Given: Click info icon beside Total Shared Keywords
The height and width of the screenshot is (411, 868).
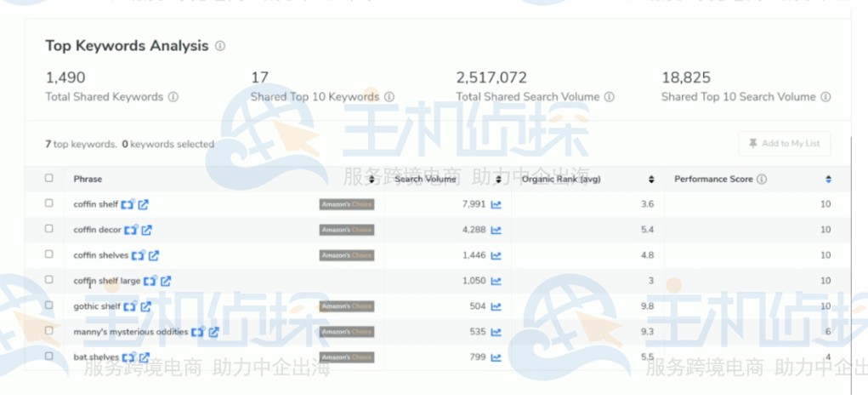Looking at the screenshot, I should [173, 97].
